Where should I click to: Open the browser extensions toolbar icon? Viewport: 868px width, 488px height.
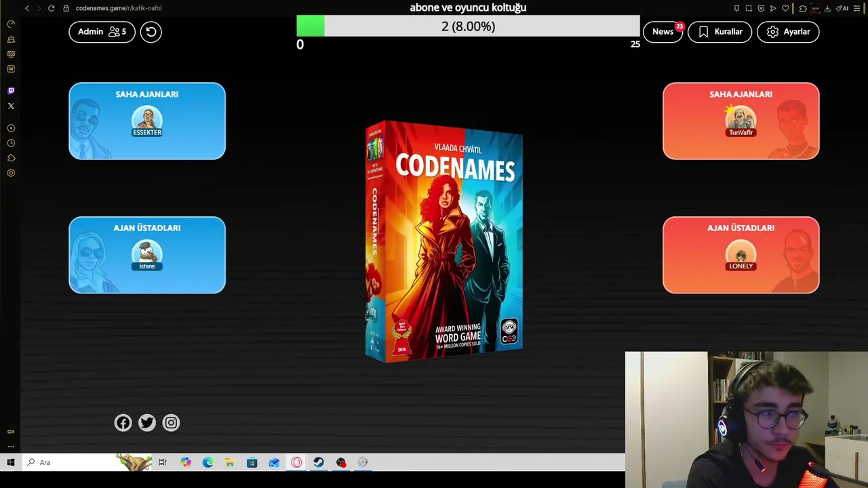coord(803,8)
